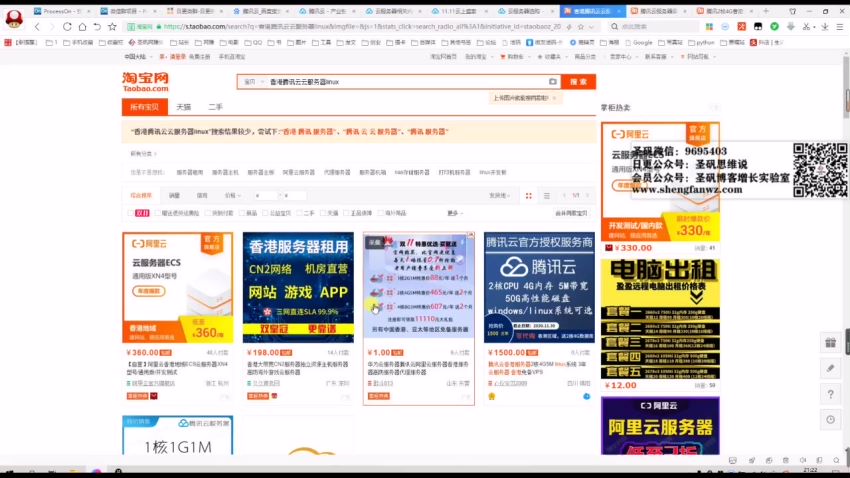
Task: Tick the 新品 filter checkbox
Action: (x=242, y=214)
